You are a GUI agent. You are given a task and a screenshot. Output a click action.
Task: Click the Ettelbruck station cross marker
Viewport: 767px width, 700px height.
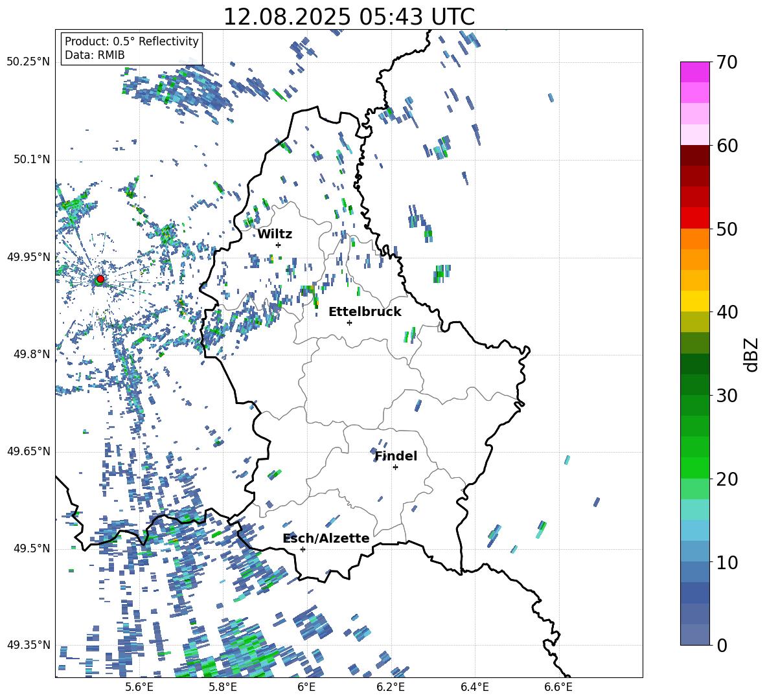(349, 322)
